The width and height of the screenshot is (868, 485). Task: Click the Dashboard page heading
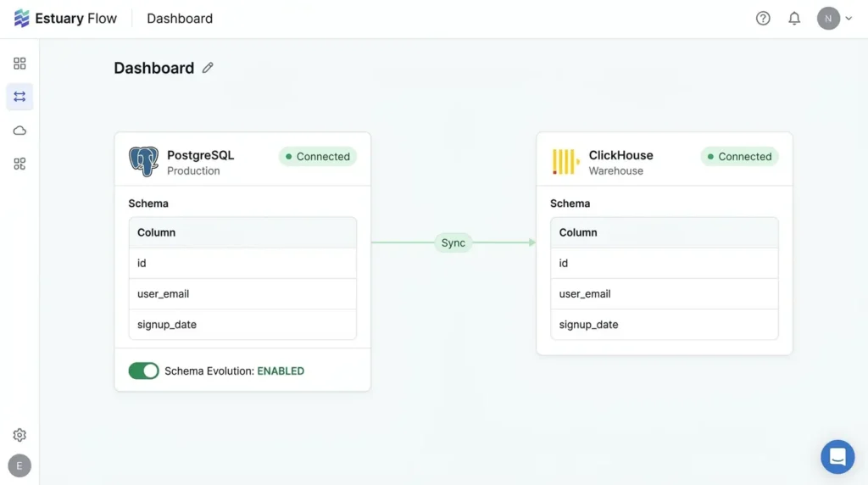[x=154, y=68]
